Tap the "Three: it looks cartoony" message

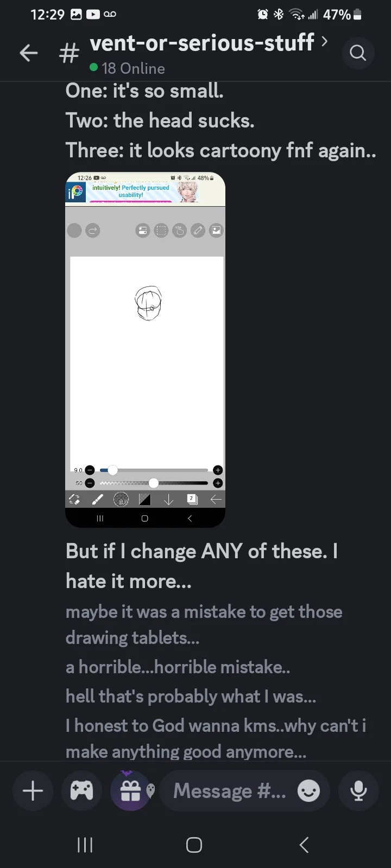(x=220, y=150)
